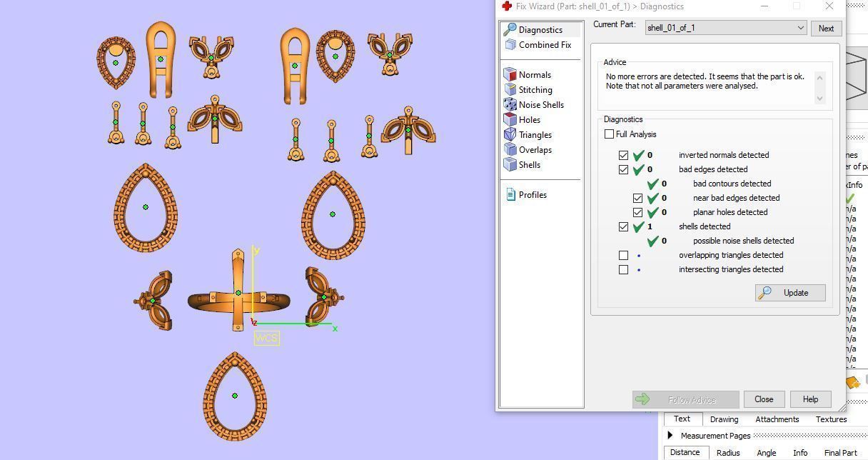Viewport: 868px width, 460px height.
Task: Select the Info measurement tab
Action: click(x=800, y=453)
